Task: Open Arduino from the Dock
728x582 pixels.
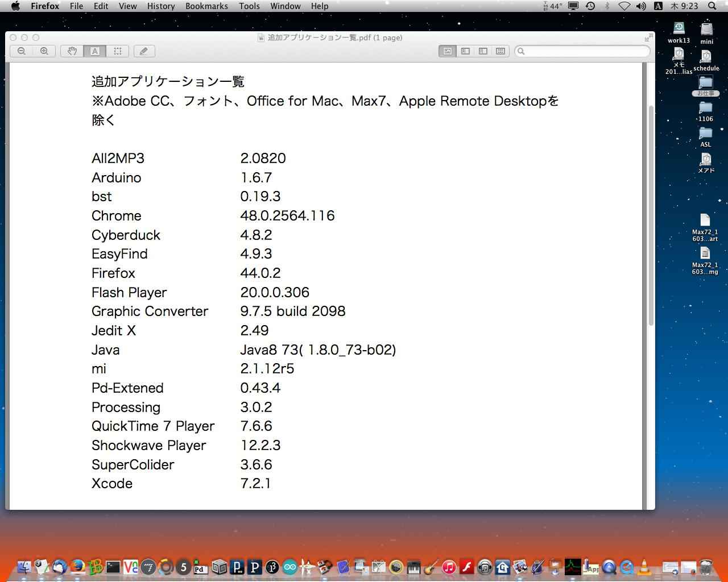Action: pyautogui.click(x=289, y=567)
